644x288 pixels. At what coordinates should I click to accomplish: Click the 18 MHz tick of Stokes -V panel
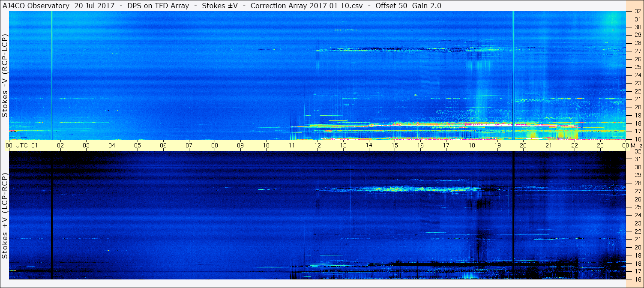tap(637, 123)
